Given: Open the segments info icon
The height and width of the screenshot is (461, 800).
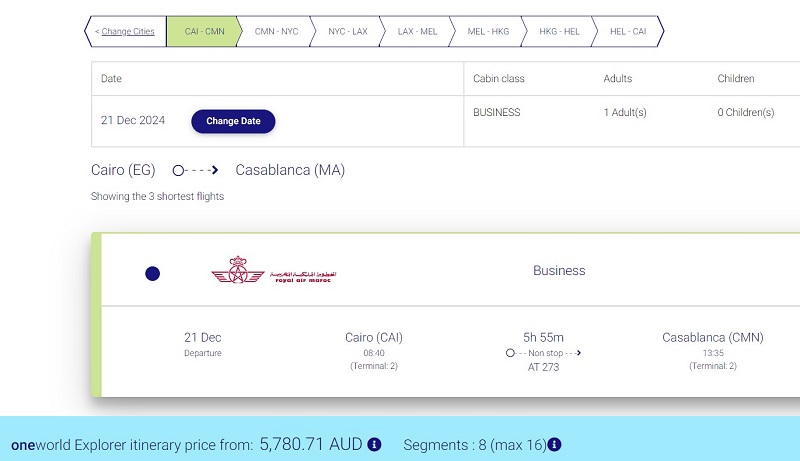Looking at the screenshot, I should pyautogui.click(x=554, y=445).
